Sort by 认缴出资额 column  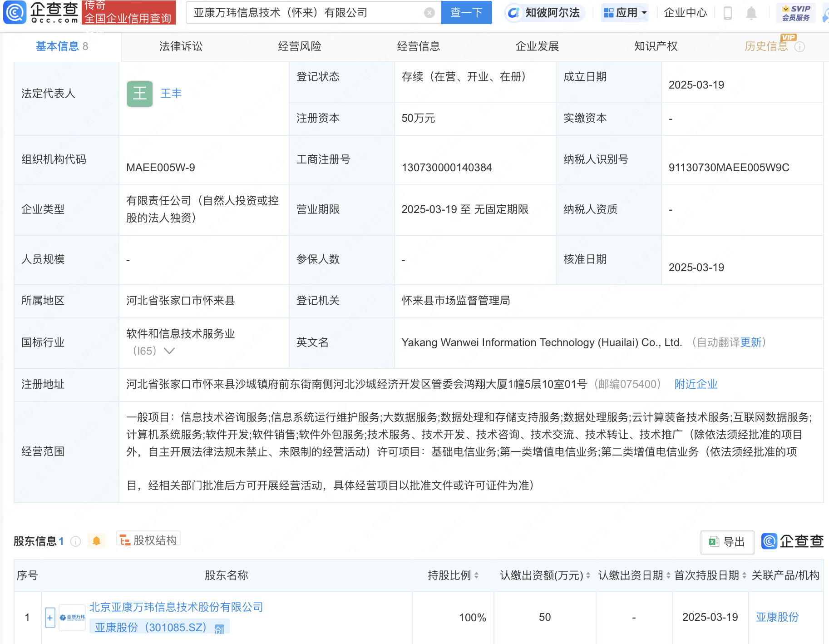pos(588,575)
